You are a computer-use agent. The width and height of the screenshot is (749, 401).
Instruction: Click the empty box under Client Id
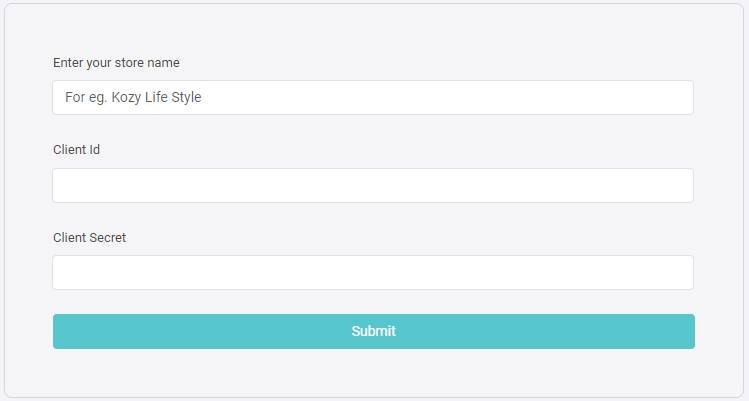[372, 185]
